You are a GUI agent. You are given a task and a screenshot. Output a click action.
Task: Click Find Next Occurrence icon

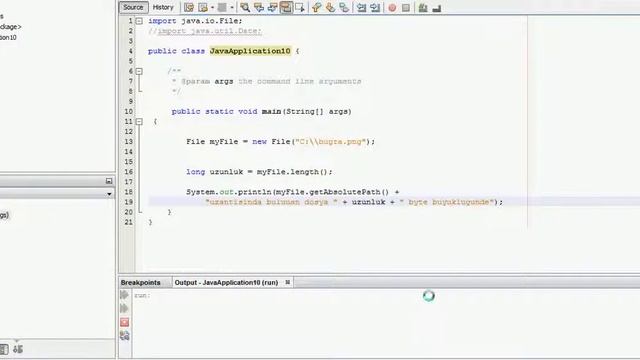click(272, 7)
